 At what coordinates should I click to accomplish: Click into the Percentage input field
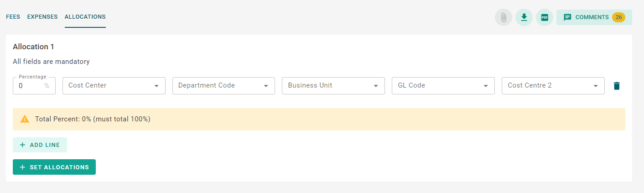30,86
